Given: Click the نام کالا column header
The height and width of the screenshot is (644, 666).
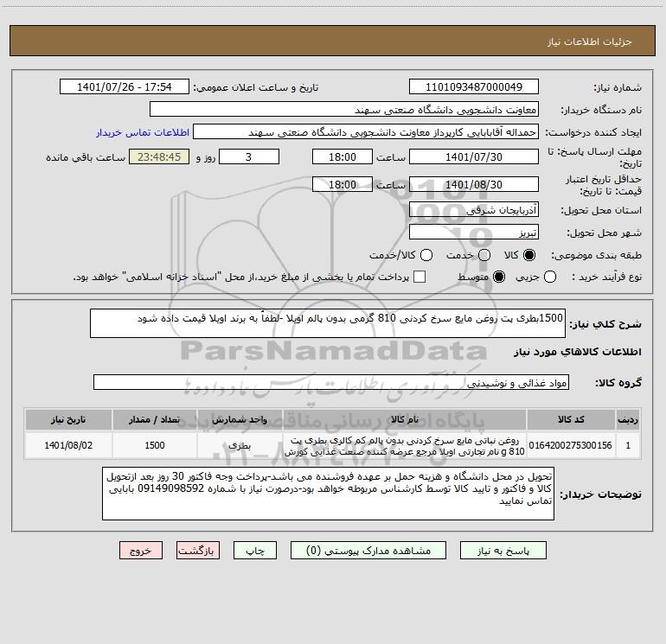Looking at the screenshot, I should point(405,419).
